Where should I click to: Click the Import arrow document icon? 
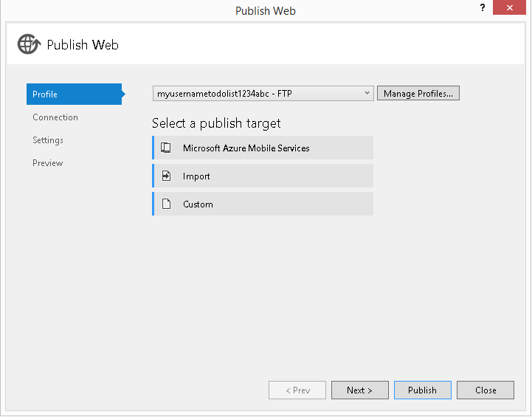[166, 176]
